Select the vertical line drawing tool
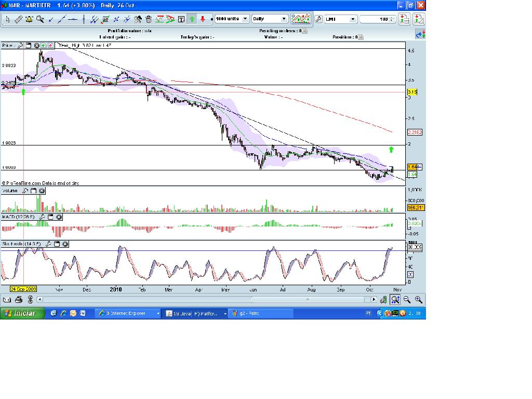532x399 pixels. click(x=84, y=19)
